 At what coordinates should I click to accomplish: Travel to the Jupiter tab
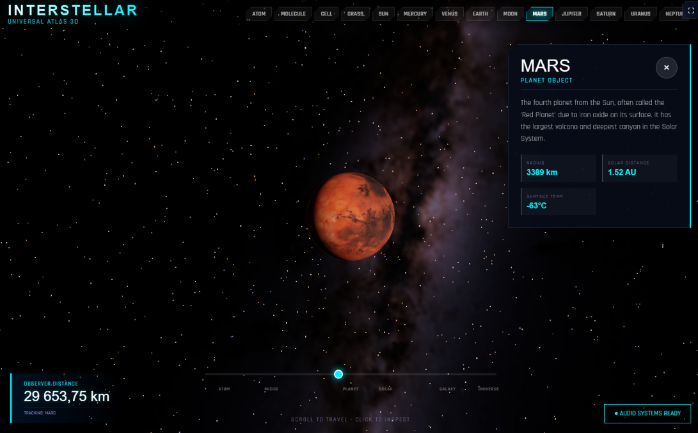coord(571,14)
